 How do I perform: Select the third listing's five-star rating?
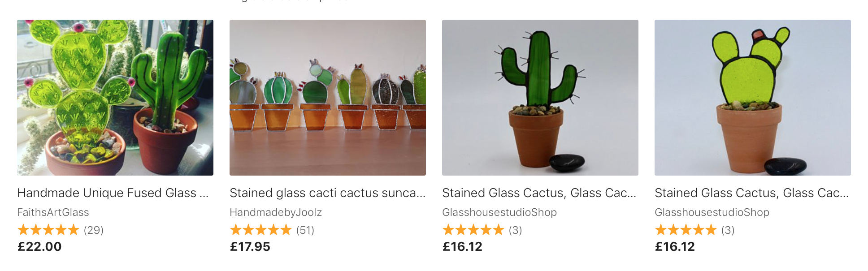(x=473, y=230)
